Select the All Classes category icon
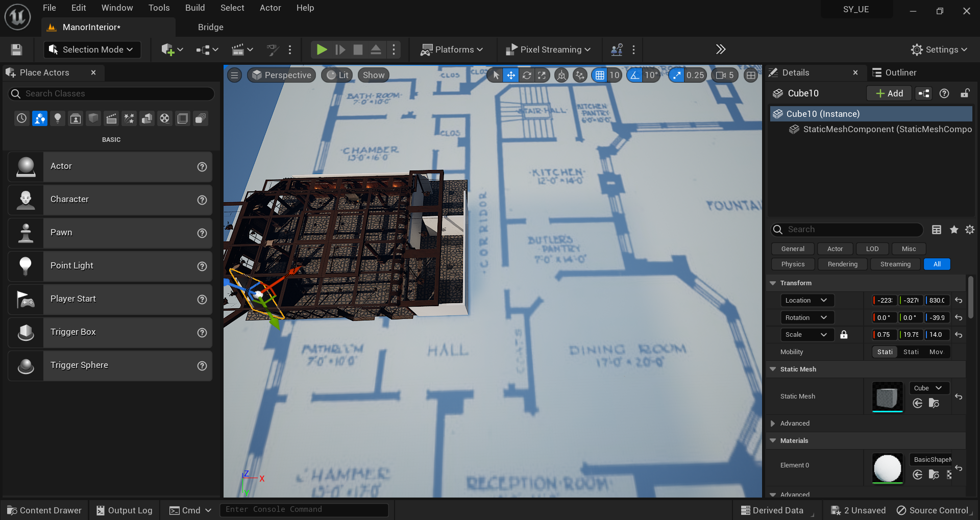980x520 pixels. [x=201, y=118]
